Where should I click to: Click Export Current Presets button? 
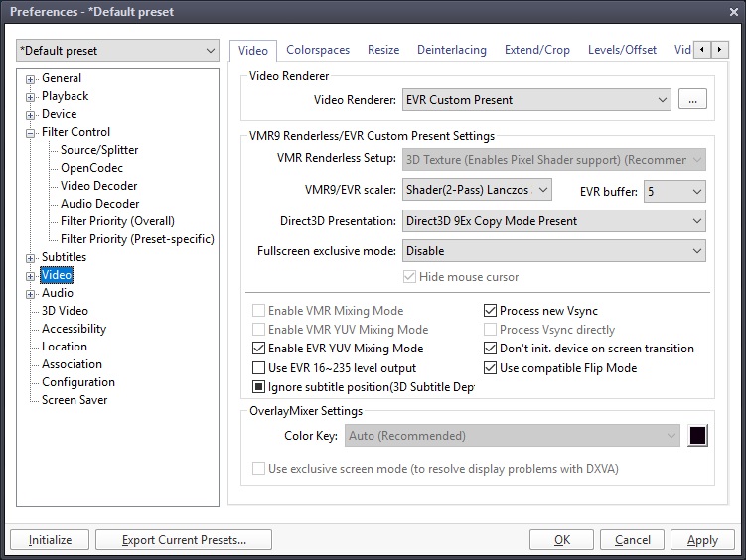[184, 540]
